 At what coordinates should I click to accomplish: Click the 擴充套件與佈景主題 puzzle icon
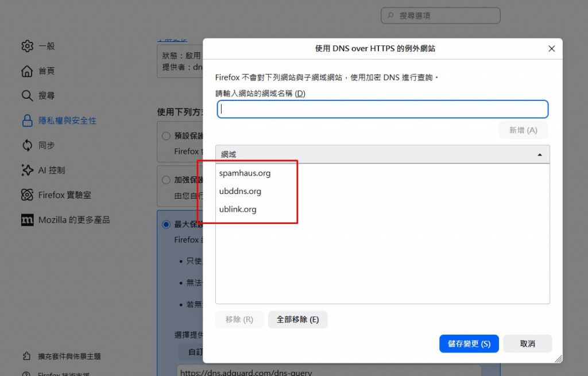tap(26, 356)
